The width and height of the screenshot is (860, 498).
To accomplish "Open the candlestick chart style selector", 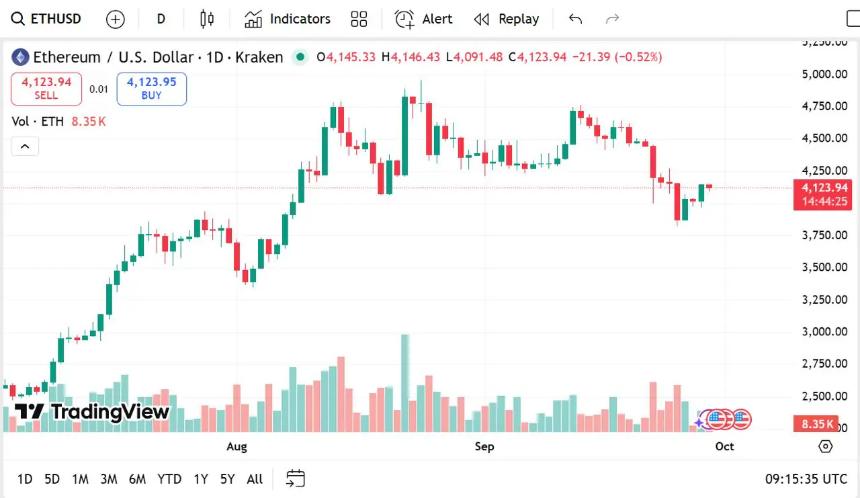I will point(207,19).
